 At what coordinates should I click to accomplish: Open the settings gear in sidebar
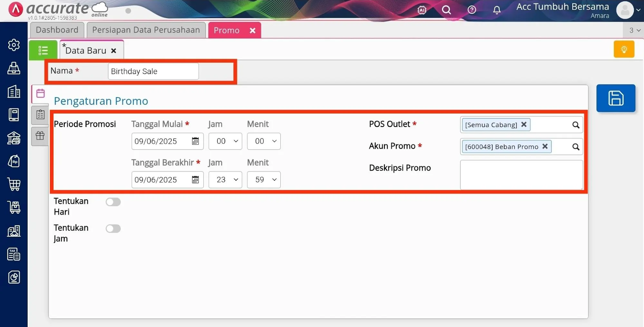(14, 45)
